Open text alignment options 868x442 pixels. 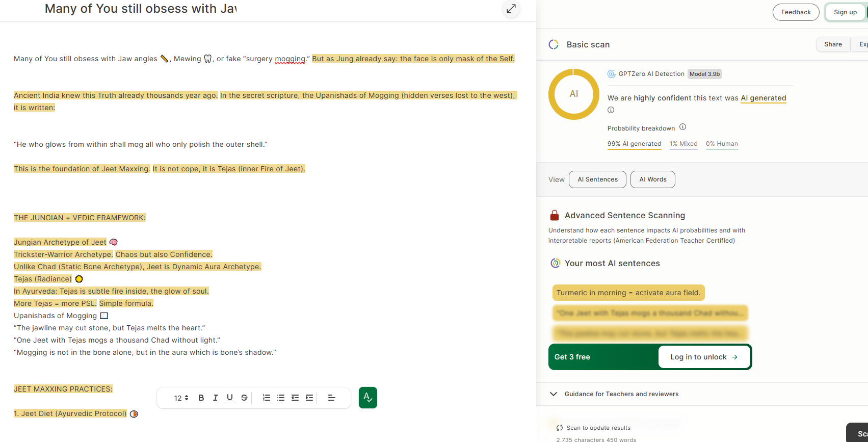tap(331, 398)
